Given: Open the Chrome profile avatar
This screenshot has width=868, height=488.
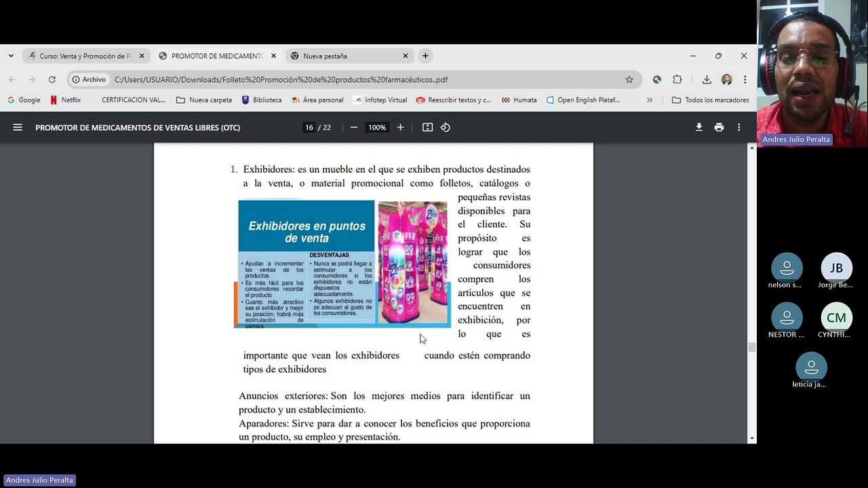Looking at the screenshot, I should click(726, 79).
